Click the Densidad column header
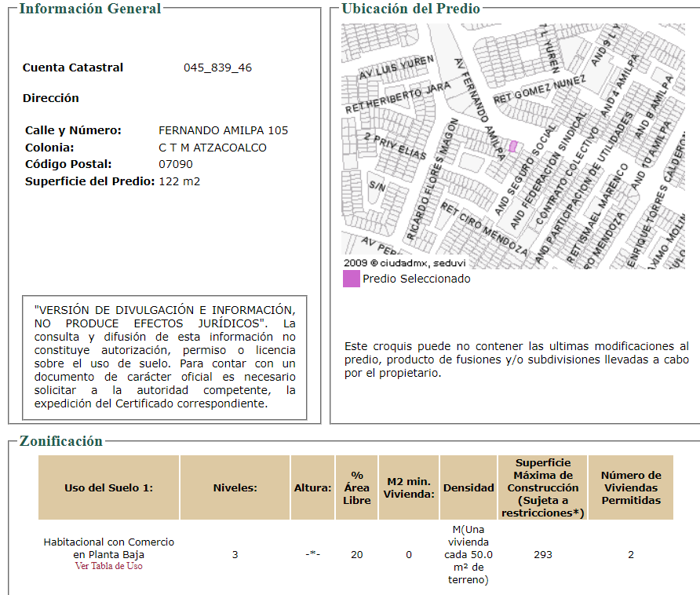The image size is (700, 595). (468, 487)
